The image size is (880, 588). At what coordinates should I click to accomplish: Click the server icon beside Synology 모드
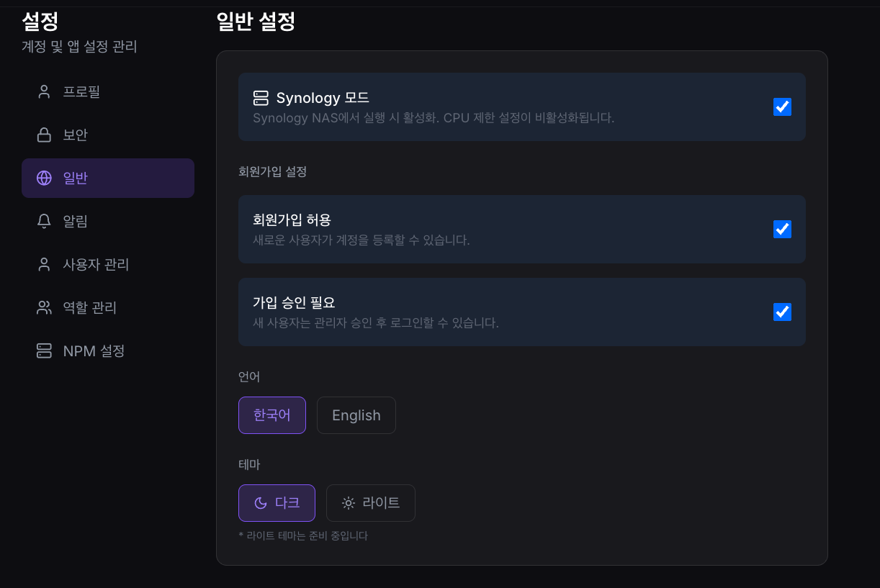260,97
